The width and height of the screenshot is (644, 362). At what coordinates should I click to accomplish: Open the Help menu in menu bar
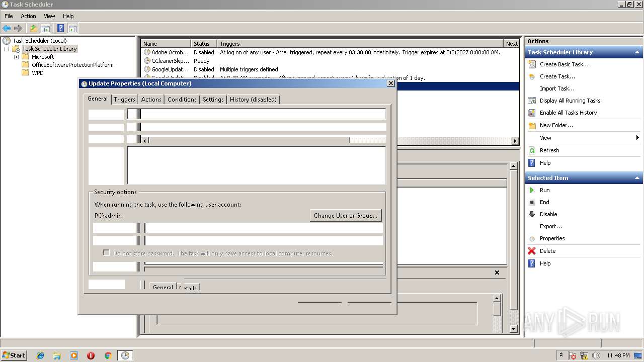[x=68, y=16]
